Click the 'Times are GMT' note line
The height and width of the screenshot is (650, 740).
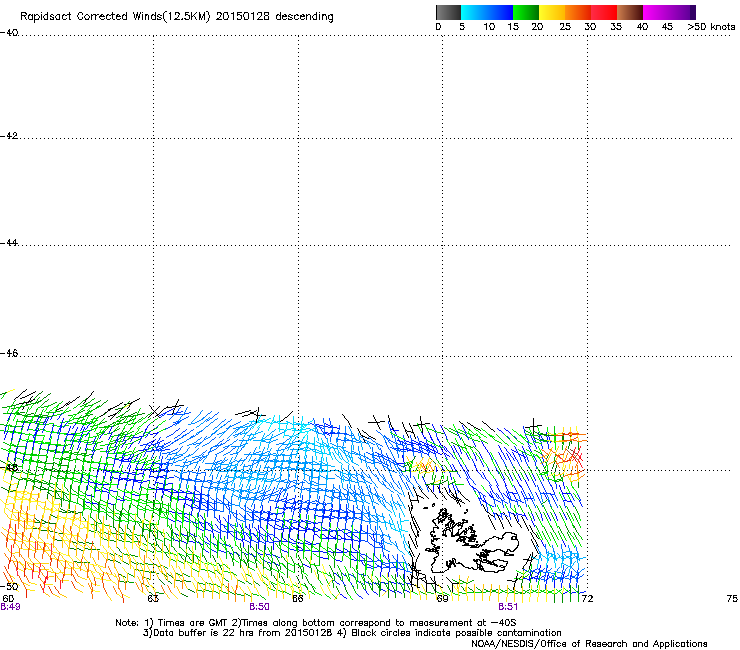316,623
